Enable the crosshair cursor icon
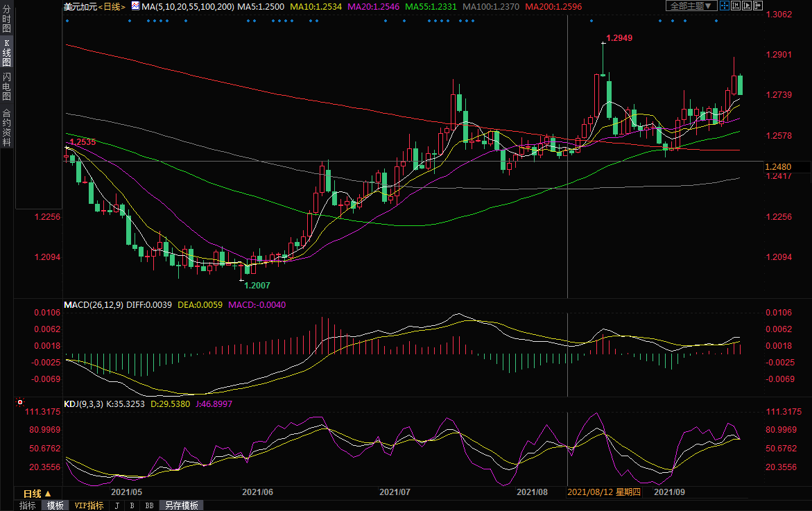 point(723,6)
